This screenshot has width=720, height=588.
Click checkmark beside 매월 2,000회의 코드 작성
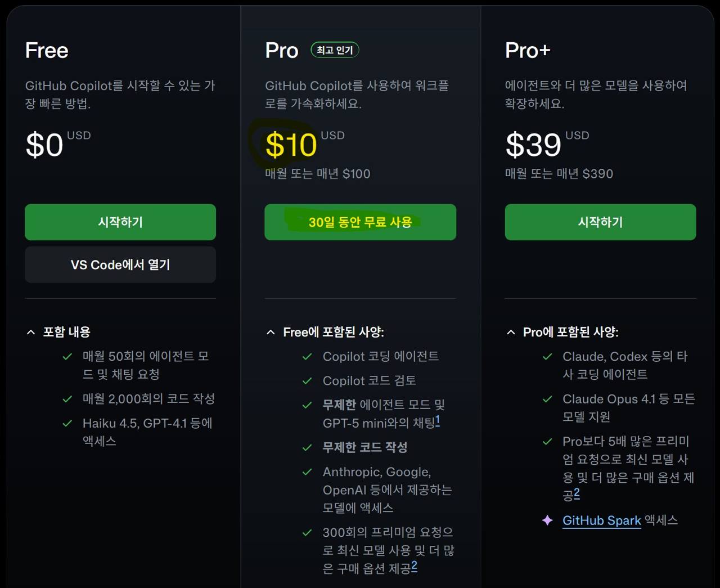(x=67, y=399)
